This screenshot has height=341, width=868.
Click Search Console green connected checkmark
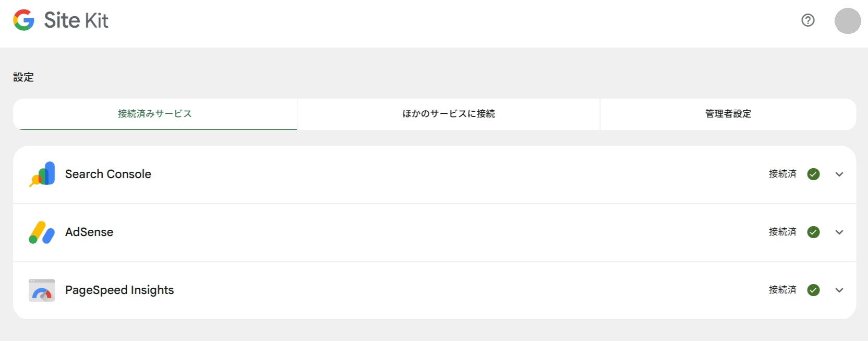point(813,174)
